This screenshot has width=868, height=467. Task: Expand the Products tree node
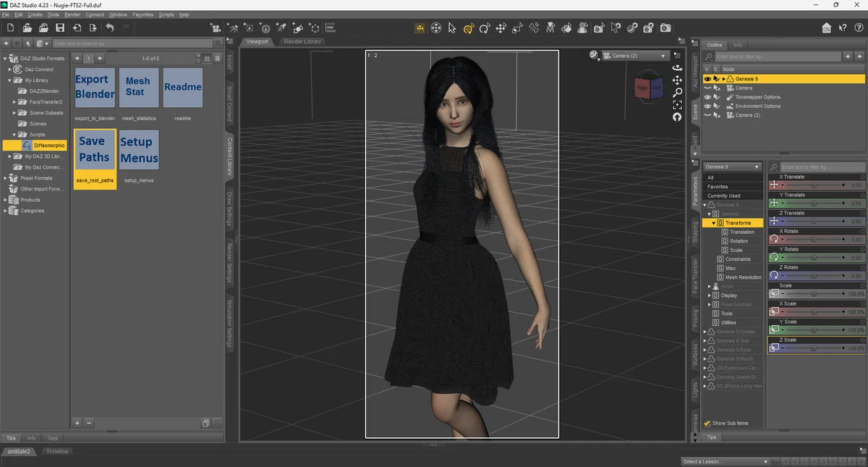pos(5,200)
